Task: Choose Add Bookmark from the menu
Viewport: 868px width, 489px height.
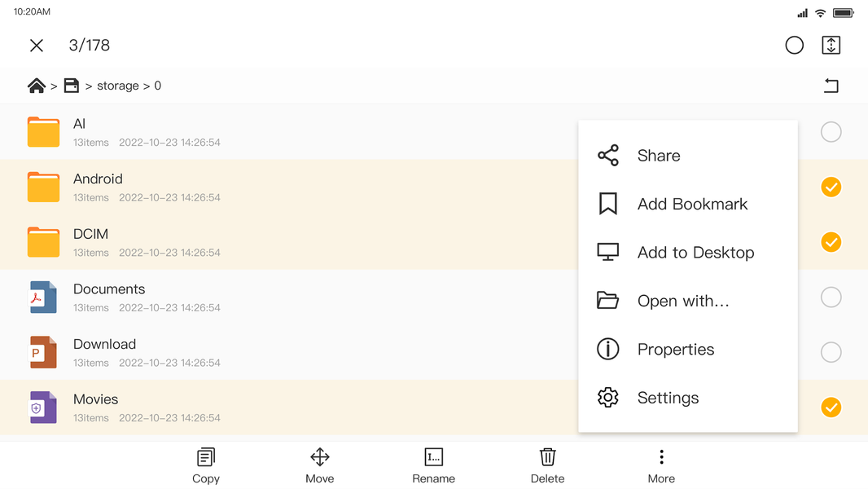Action: coord(691,204)
